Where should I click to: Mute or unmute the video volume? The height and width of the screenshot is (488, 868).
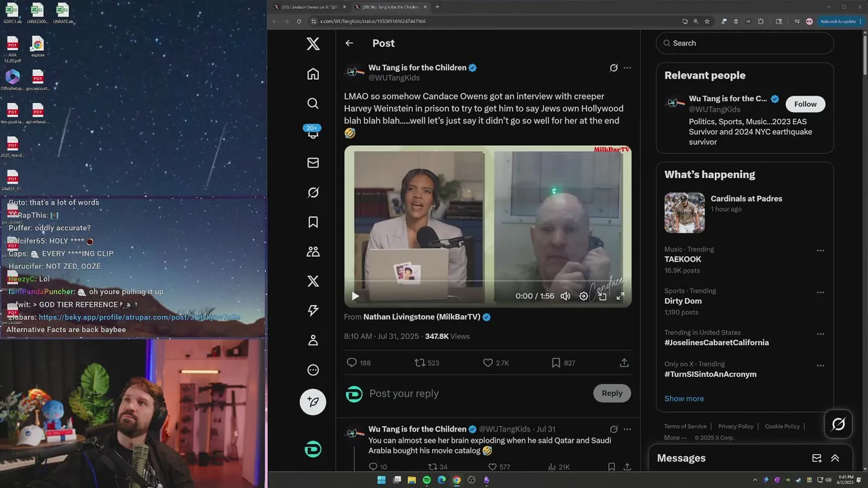pos(565,296)
